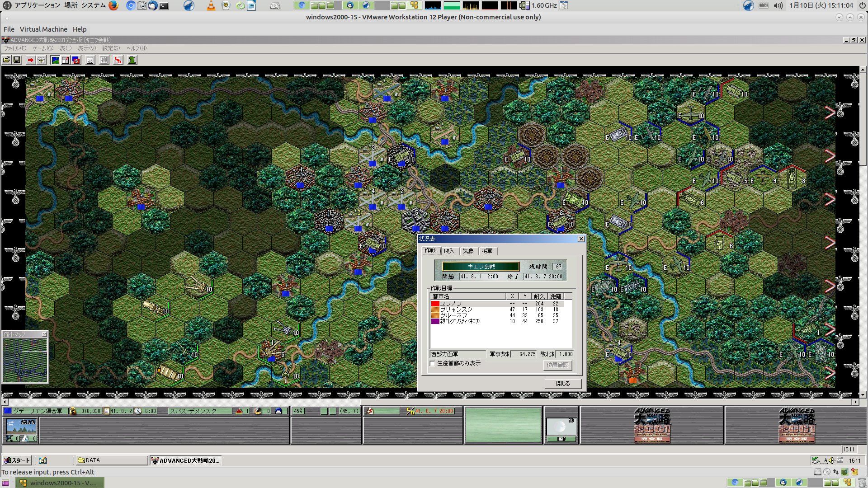Click the clock icon in status bar
868x488 pixels.
[138, 411]
